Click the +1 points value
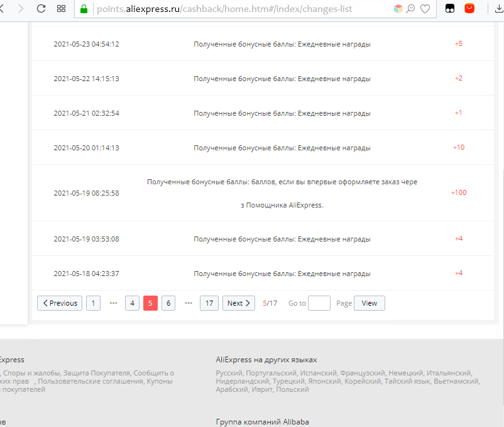Image resolution: width=504 pixels, height=427 pixels. pos(459,113)
